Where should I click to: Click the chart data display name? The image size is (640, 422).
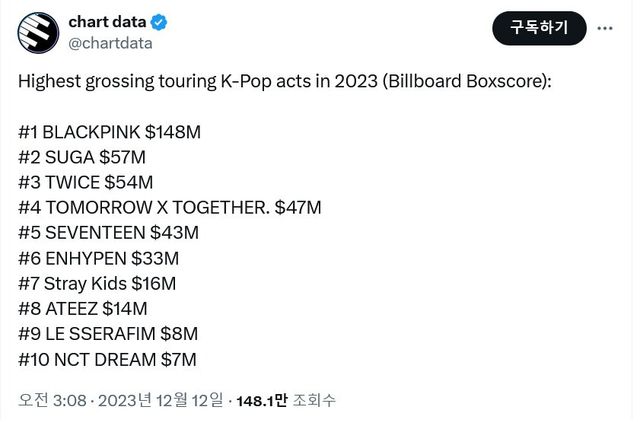click(106, 23)
